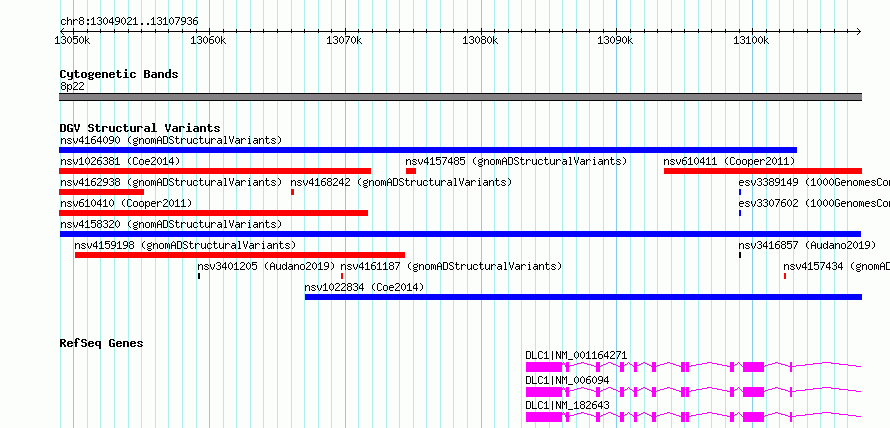Click the DLC1 NM_001164271 gene glyph
Viewport: 890px width, 428px height.
(x=694, y=367)
